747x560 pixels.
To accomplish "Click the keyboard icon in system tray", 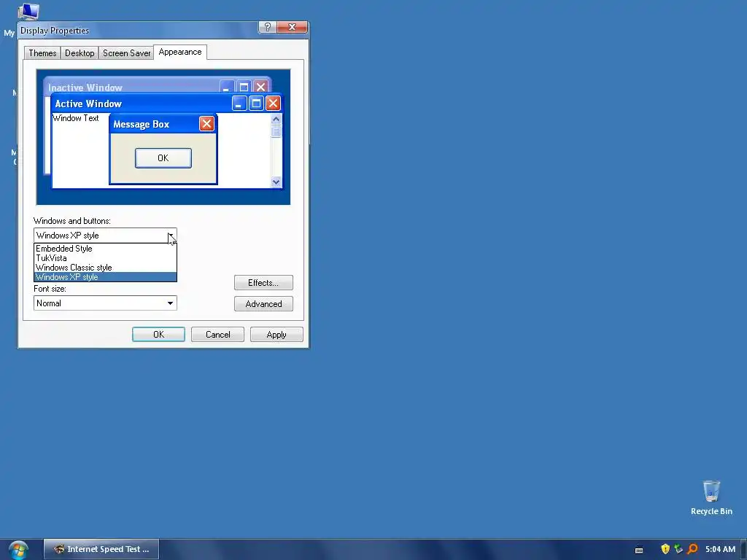I will (639, 550).
